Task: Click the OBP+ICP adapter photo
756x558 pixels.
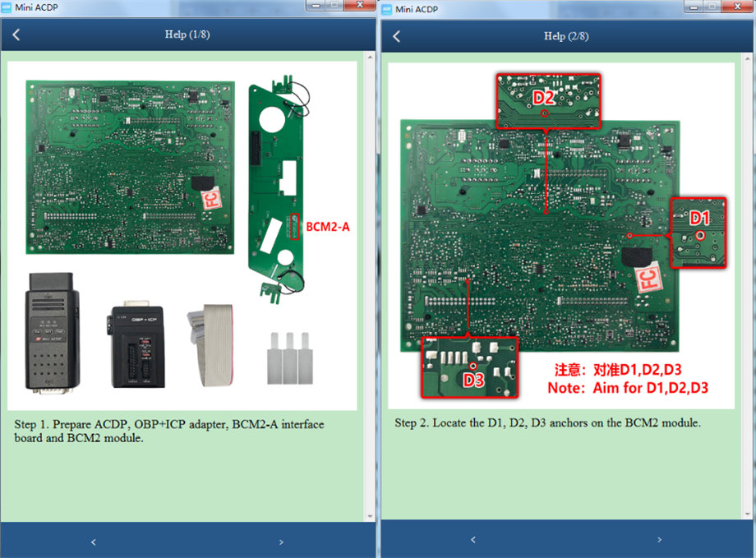Action: point(136,344)
